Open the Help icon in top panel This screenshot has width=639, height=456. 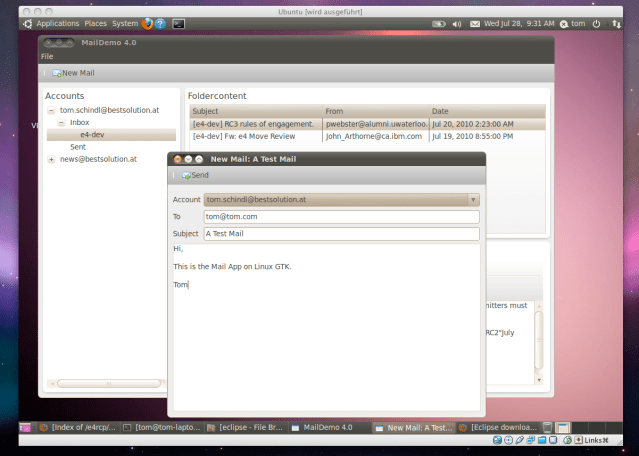click(x=162, y=23)
